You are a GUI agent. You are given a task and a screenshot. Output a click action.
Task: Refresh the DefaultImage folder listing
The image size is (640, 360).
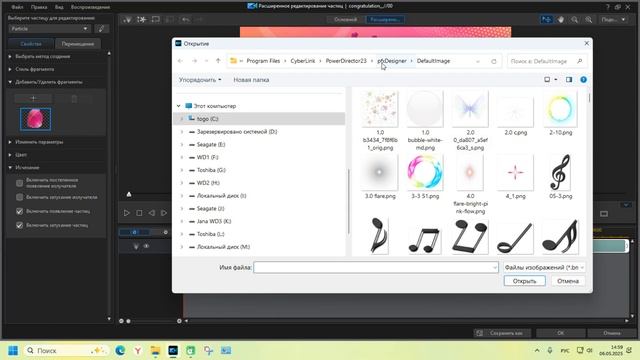coord(494,61)
